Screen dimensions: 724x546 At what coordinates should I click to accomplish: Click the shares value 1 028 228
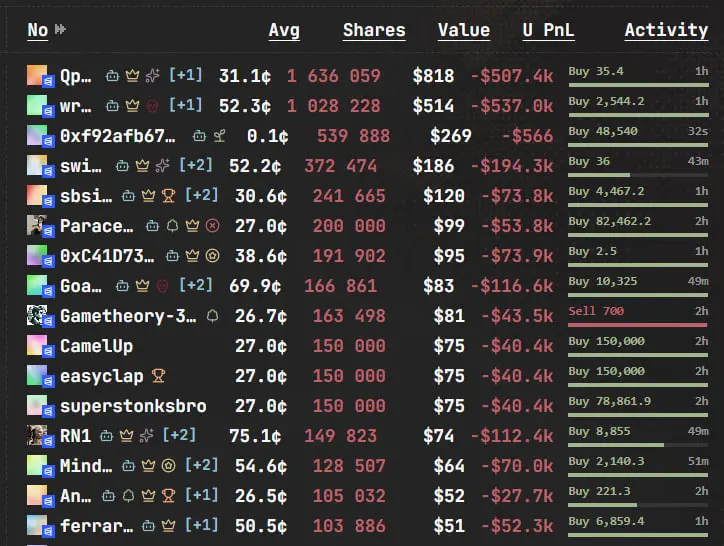click(x=333, y=106)
